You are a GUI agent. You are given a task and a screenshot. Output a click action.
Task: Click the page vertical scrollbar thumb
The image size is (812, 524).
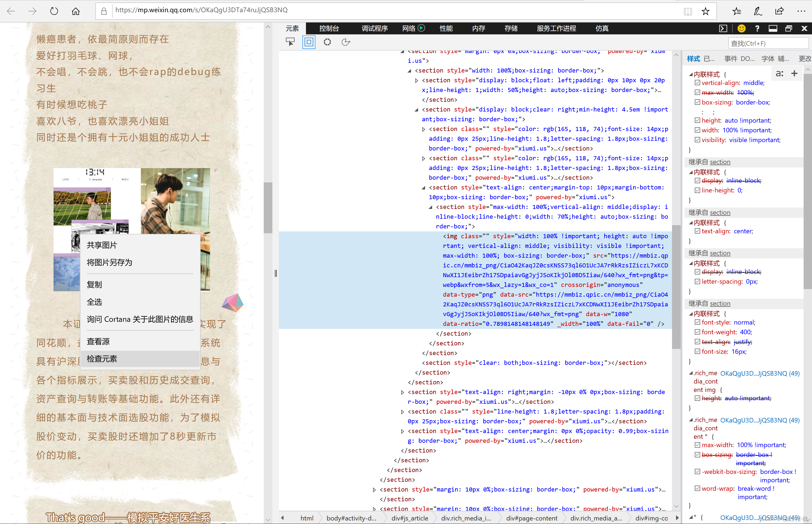(x=268, y=208)
